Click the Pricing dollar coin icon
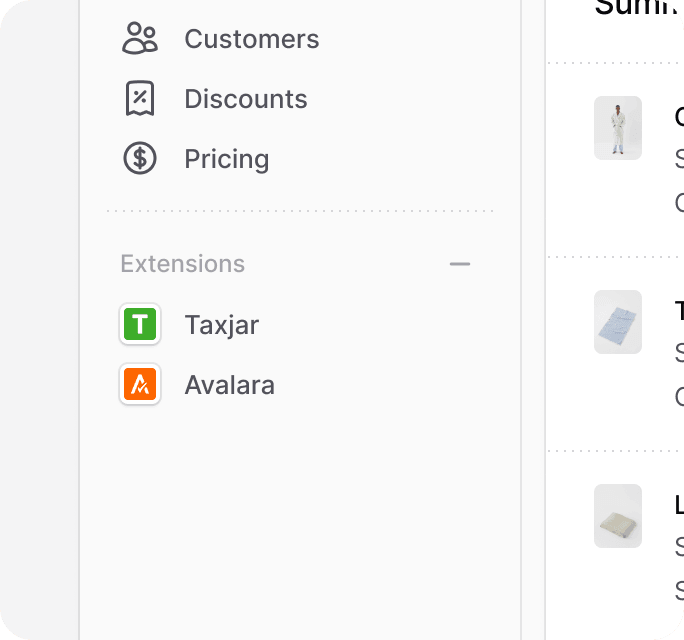The width and height of the screenshot is (684, 640). click(140, 158)
